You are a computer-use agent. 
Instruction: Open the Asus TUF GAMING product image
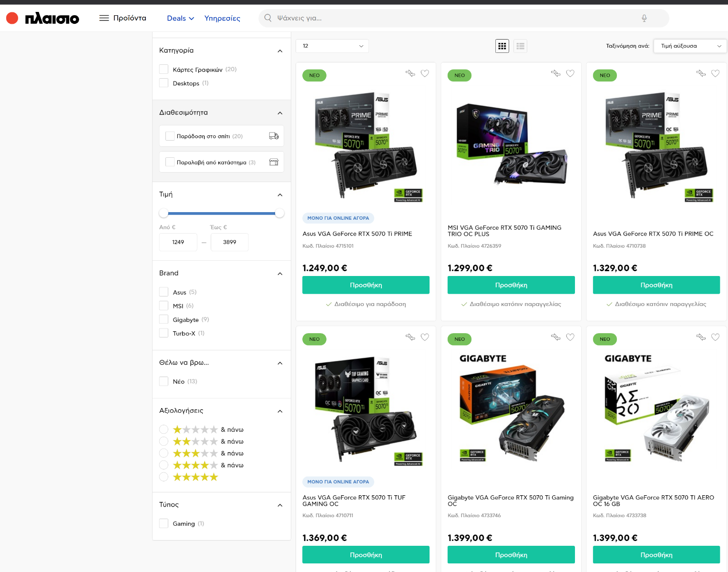(x=366, y=410)
